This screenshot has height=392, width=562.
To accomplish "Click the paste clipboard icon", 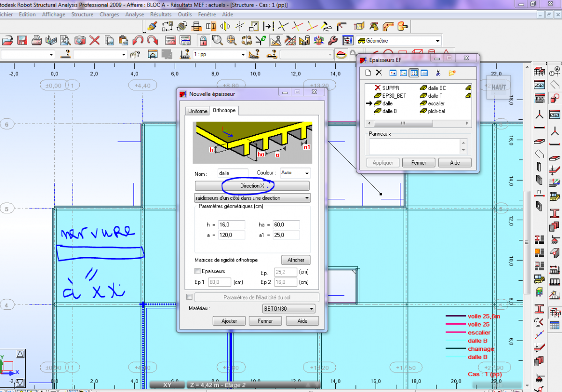I will (x=124, y=40).
